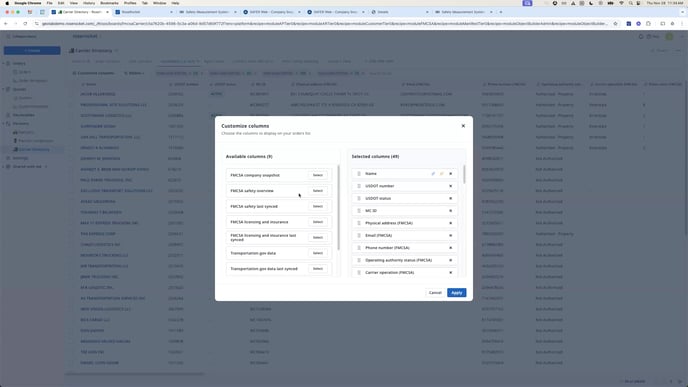Select Transportation.gov data column
This screenshot has height=387, width=688.
tap(318, 253)
